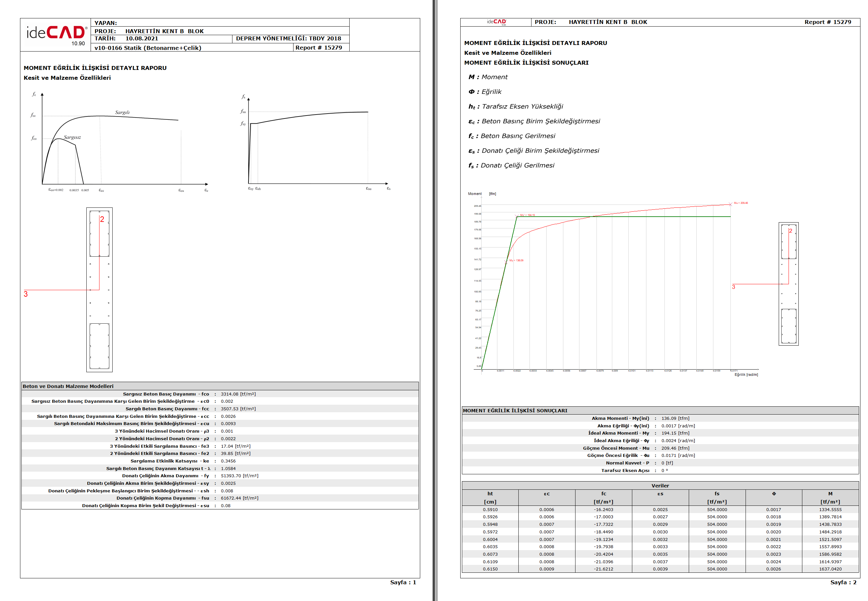Click the M column header in Veriler table

(830, 493)
